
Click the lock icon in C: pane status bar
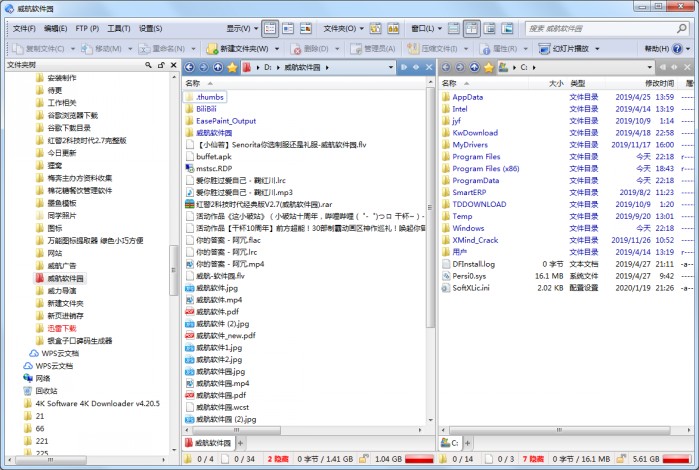[621, 458]
